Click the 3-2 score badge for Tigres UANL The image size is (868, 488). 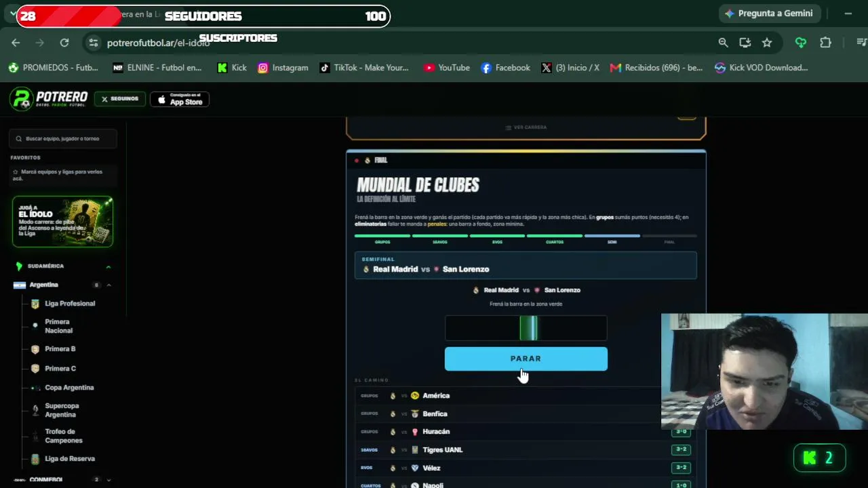(682, 449)
